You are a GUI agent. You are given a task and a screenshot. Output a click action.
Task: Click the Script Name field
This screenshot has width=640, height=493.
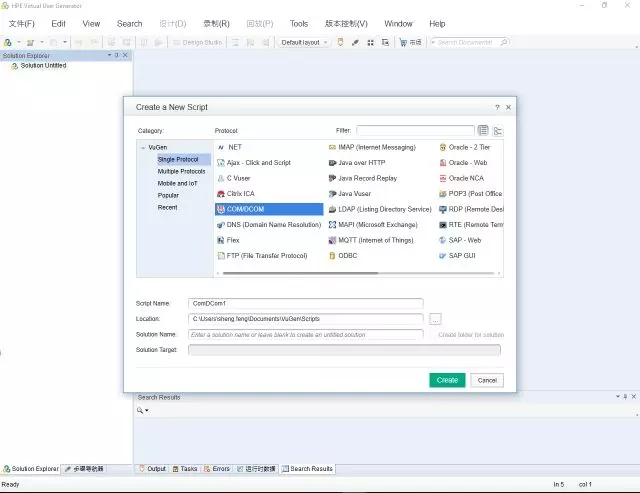coord(306,304)
